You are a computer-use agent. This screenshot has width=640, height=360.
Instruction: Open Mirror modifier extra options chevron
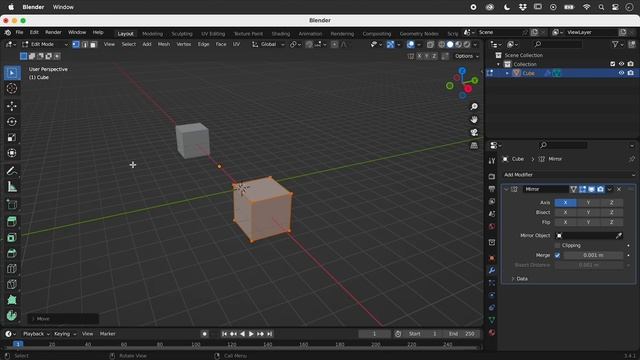(609, 189)
